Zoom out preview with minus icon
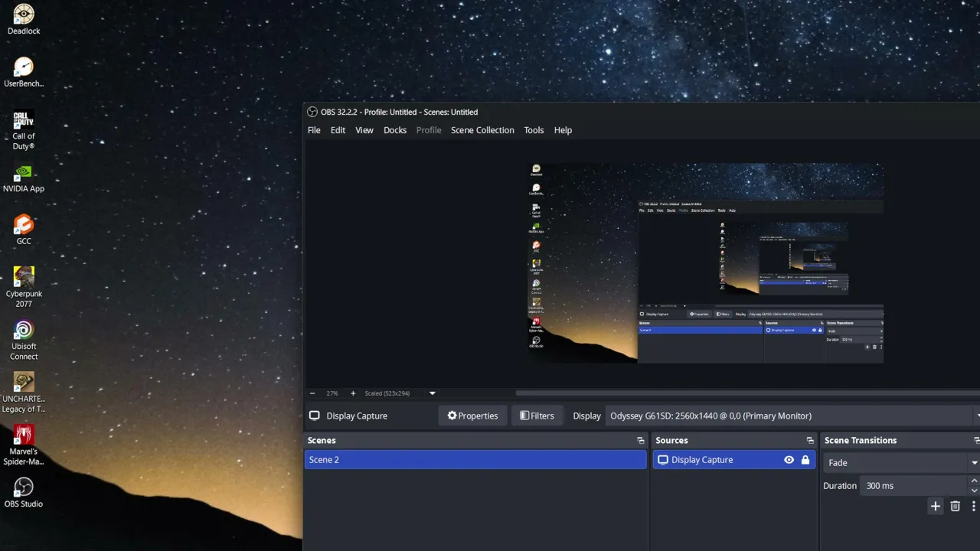Image resolution: width=980 pixels, height=551 pixels. 312,393
